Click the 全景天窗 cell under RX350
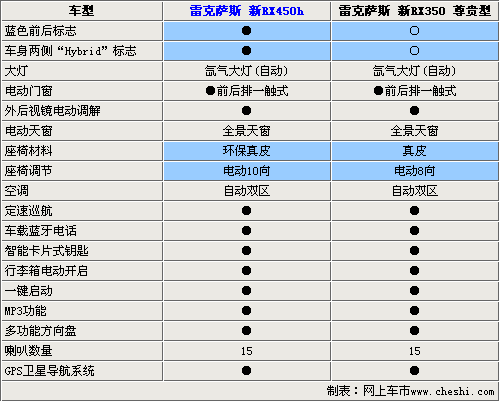This screenshot has width=499, height=401. coord(415,131)
